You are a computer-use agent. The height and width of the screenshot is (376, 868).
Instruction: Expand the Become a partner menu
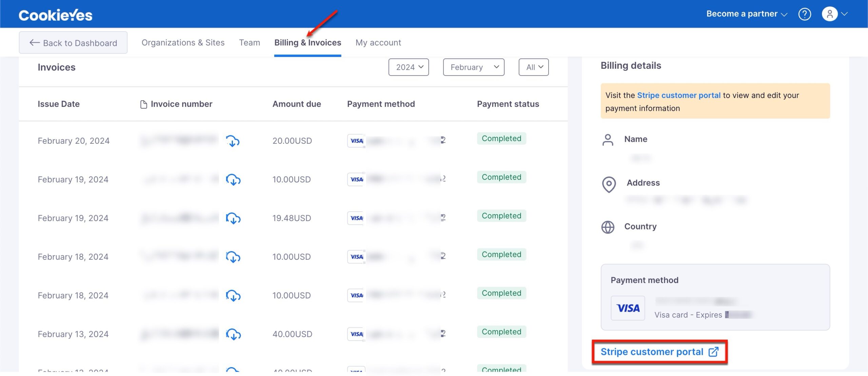[746, 14]
